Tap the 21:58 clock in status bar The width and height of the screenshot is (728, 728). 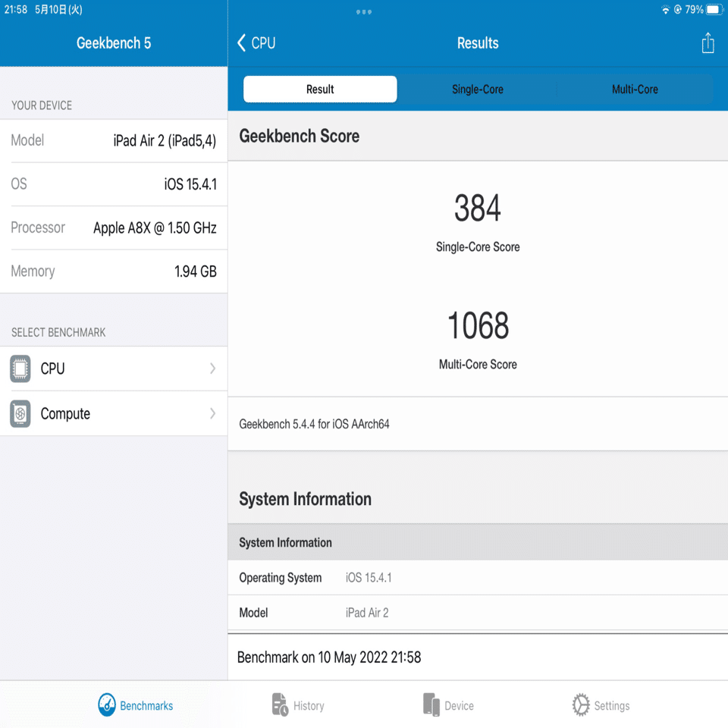(x=16, y=9)
